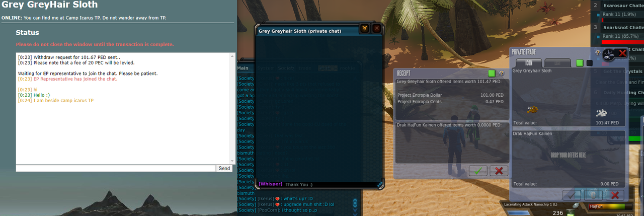
Task: Click dark indicator square in Private Trade
Action: 590,63
